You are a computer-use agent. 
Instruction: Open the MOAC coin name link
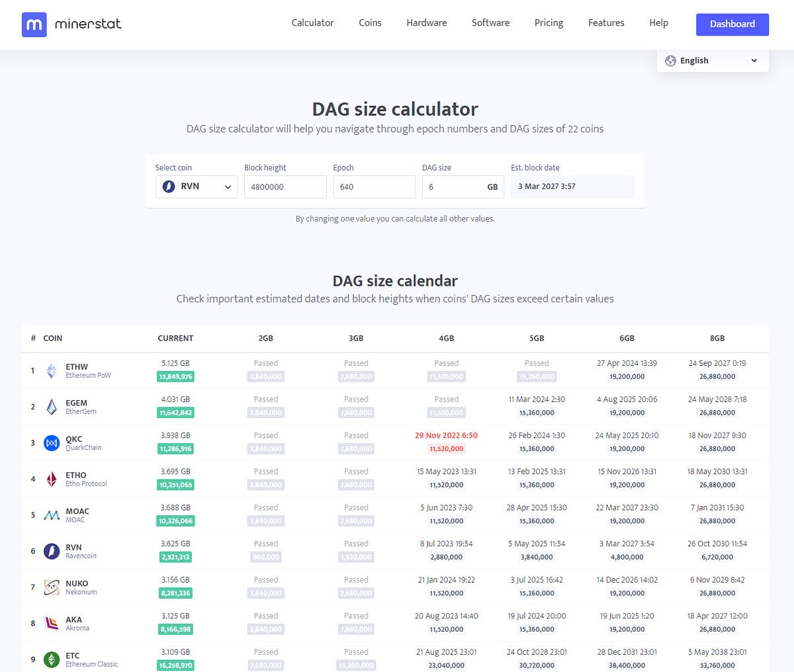tap(77, 511)
